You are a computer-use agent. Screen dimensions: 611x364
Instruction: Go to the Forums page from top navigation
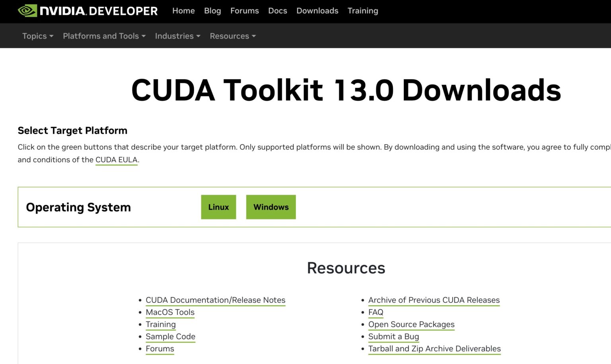coord(244,11)
